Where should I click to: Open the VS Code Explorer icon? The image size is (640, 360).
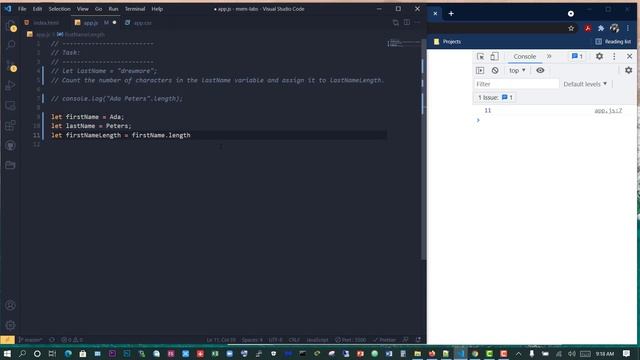(11, 26)
